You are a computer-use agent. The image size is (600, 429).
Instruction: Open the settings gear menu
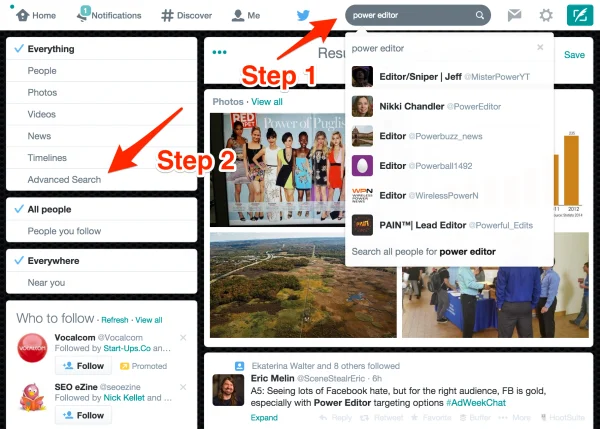coord(546,15)
